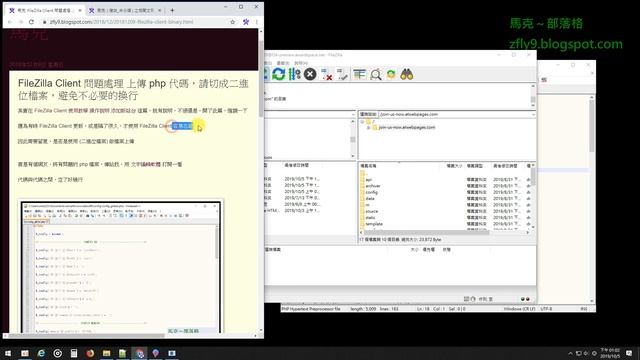
Task: Click the code editor screenshot thumbnail in blog
Action: pyautogui.click(x=121, y=266)
